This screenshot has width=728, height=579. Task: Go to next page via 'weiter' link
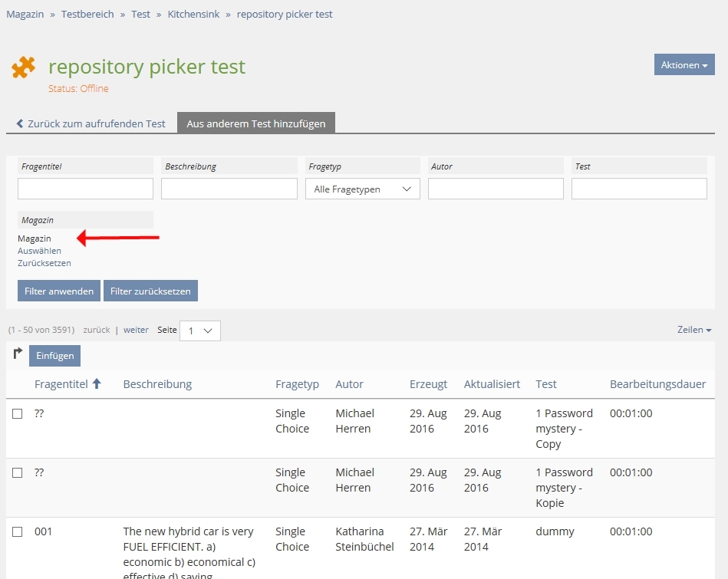click(x=136, y=330)
